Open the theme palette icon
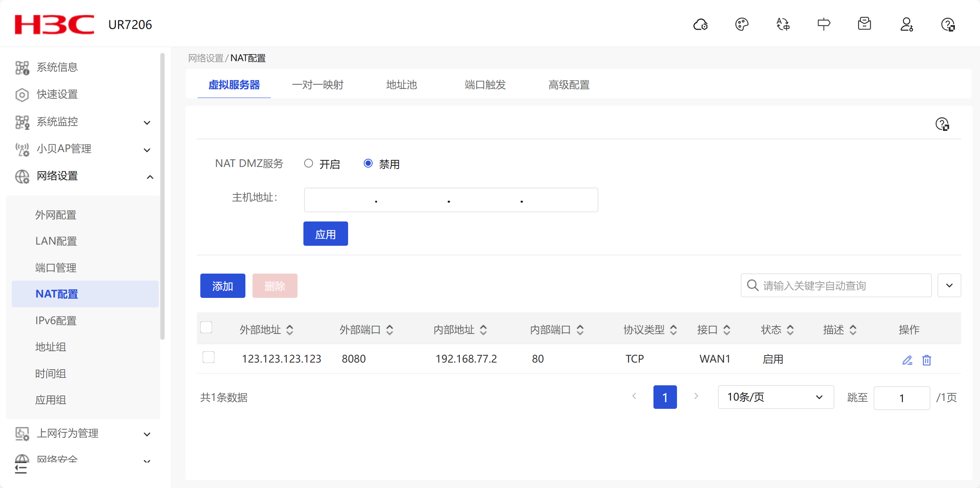The height and width of the screenshot is (488, 980). [742, 25]
